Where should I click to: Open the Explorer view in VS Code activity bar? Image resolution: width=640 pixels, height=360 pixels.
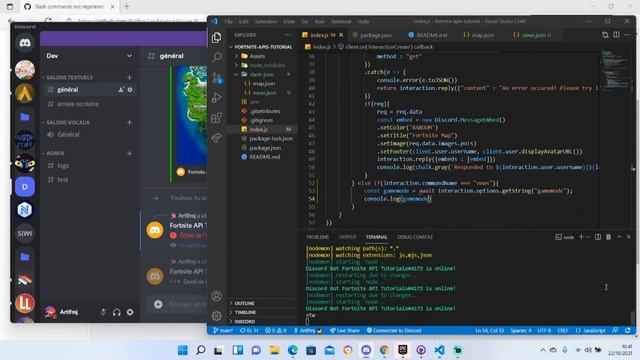click(x=217, y=38)
